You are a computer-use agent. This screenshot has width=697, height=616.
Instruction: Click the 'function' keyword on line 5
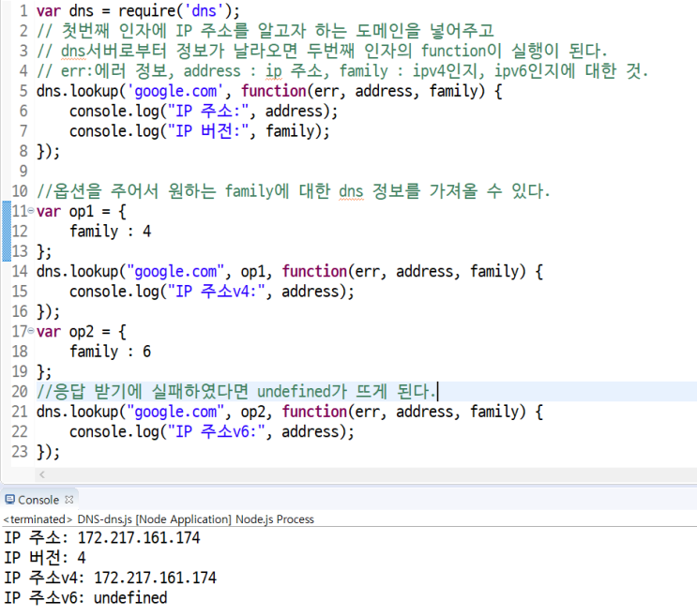[273, 91]
